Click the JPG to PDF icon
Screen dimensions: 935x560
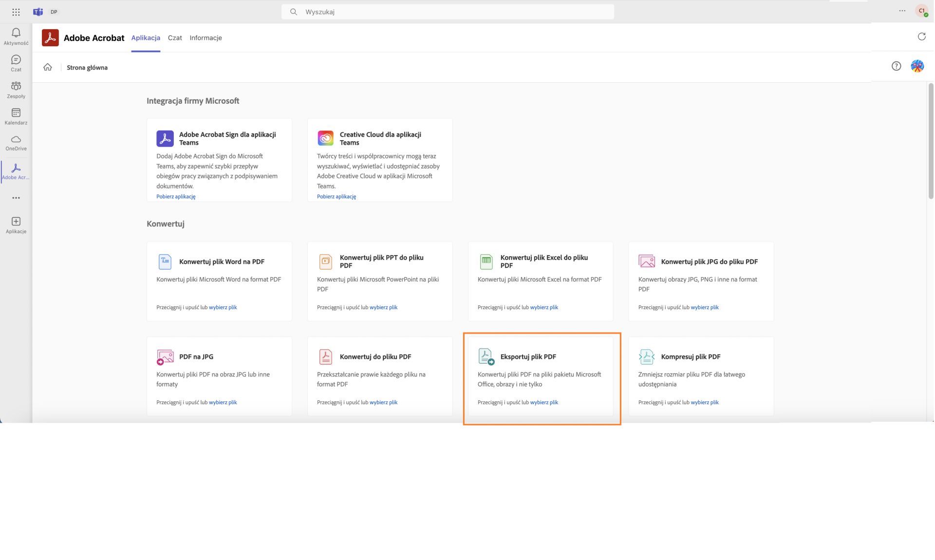pyautogui.click(x=647, y=261)
